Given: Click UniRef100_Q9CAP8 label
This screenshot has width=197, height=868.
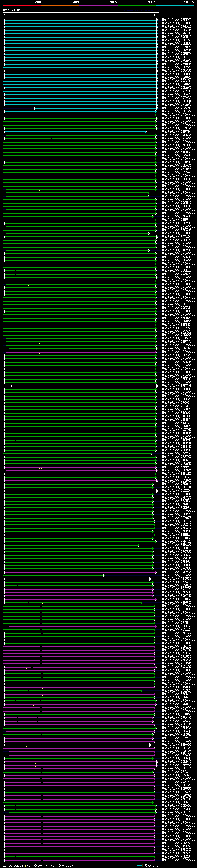Looking at the screenshot, I should click(177, 60).
